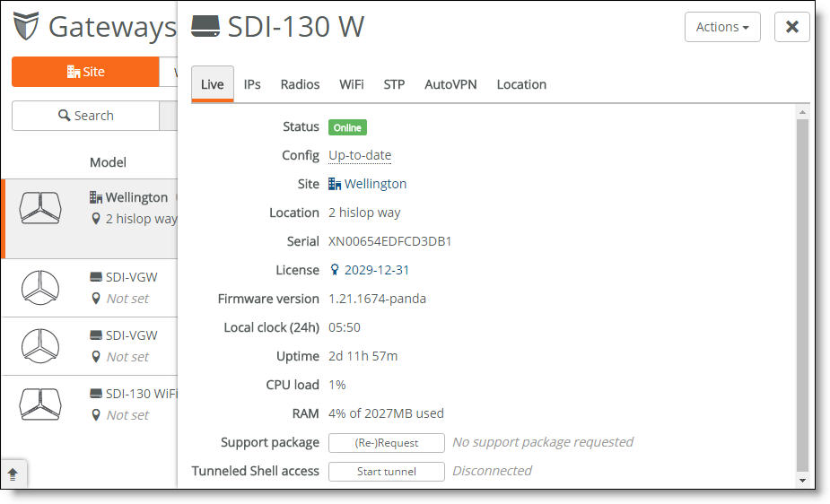Click the site building icon beside Wellington link
Image resolution: width=830 pixels, height=504 pixels.
pyautogui.click(x=335, y=184)
